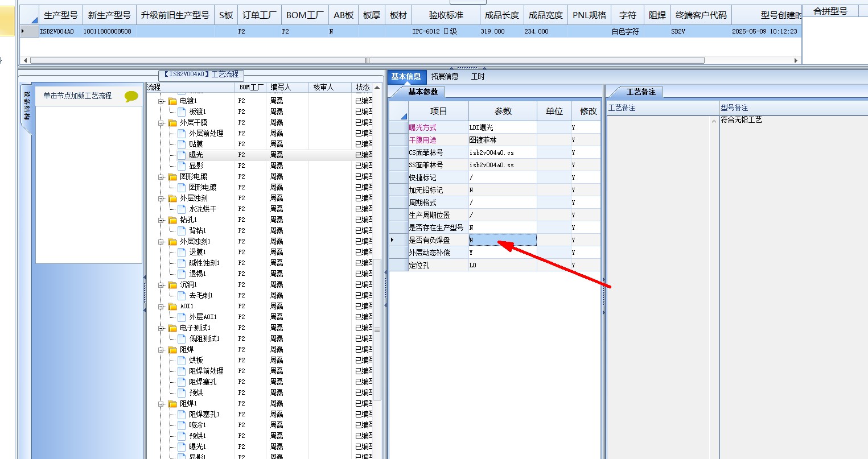The image size is (868, 459).
Task: Click the 编写人 column header in tree
Action: [x=287, y=88]
